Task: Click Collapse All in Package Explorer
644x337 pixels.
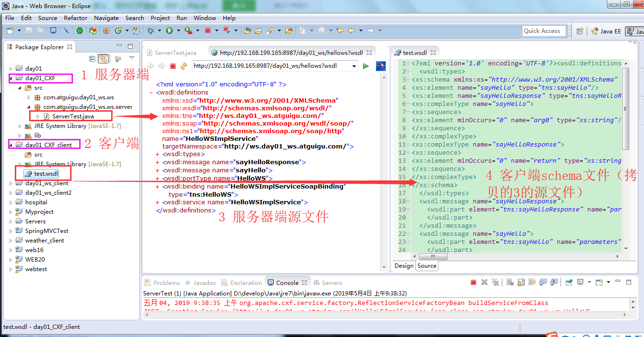Action: (x=93, y=59)
